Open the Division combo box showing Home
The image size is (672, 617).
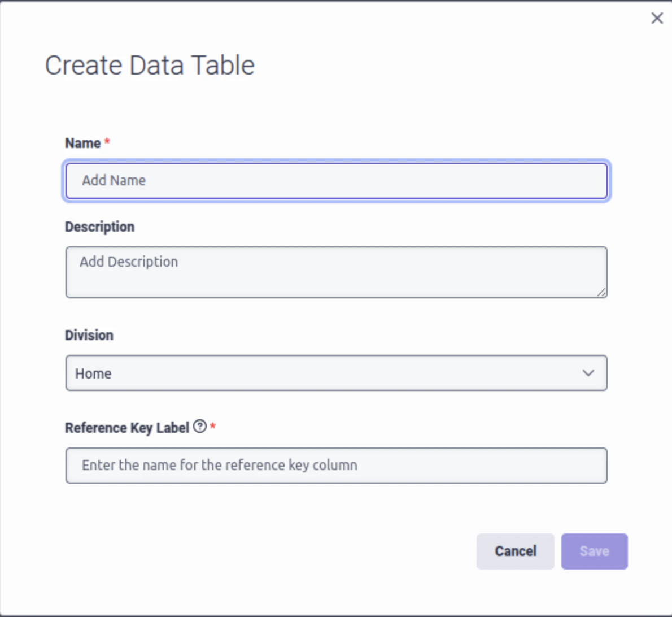(336, 373)
